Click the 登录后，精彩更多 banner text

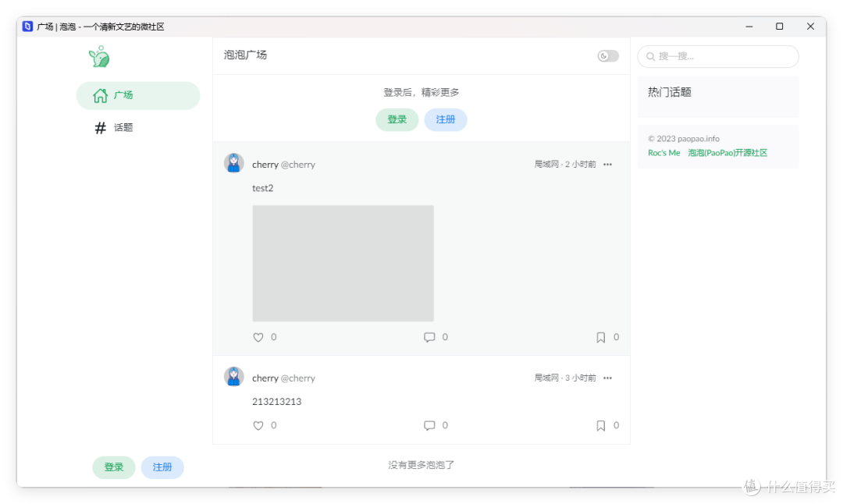click(x=421, y=92)
